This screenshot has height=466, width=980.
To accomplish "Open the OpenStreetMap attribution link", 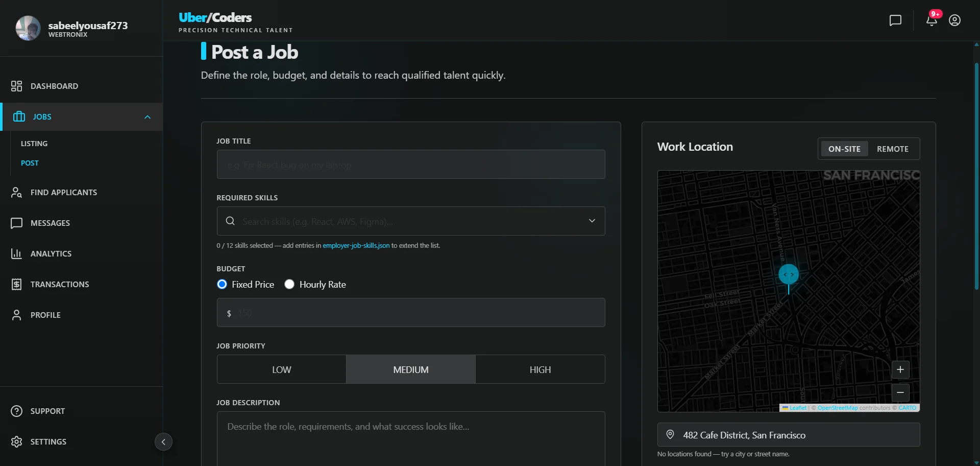I will [838, 408].
